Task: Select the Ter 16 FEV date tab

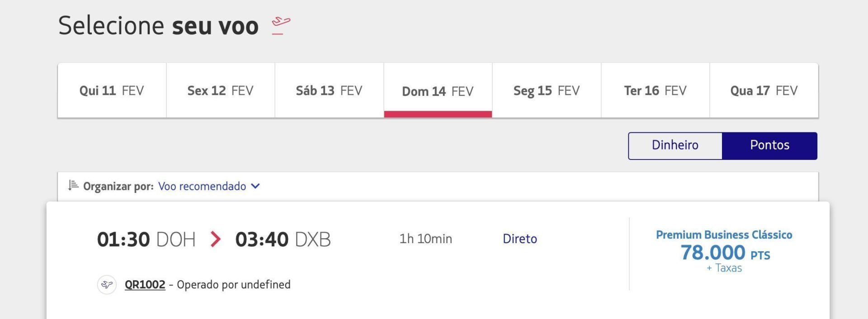Action: click(655, 90)
